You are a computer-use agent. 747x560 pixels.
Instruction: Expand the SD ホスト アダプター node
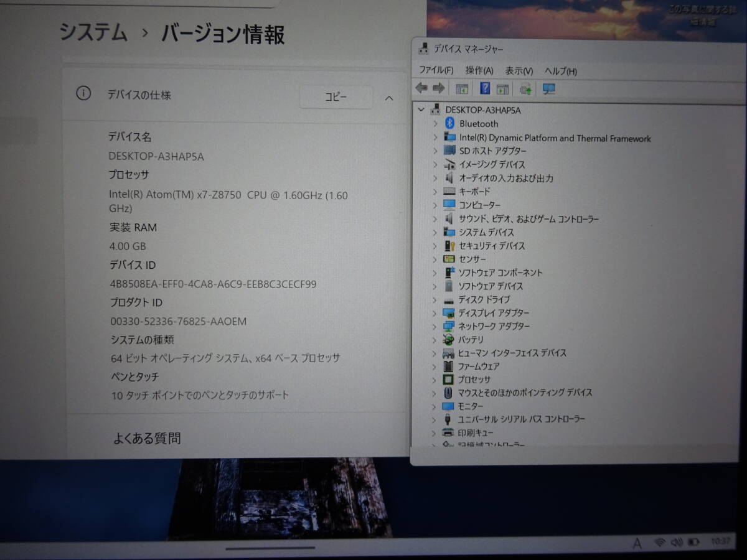pos(435,151)
